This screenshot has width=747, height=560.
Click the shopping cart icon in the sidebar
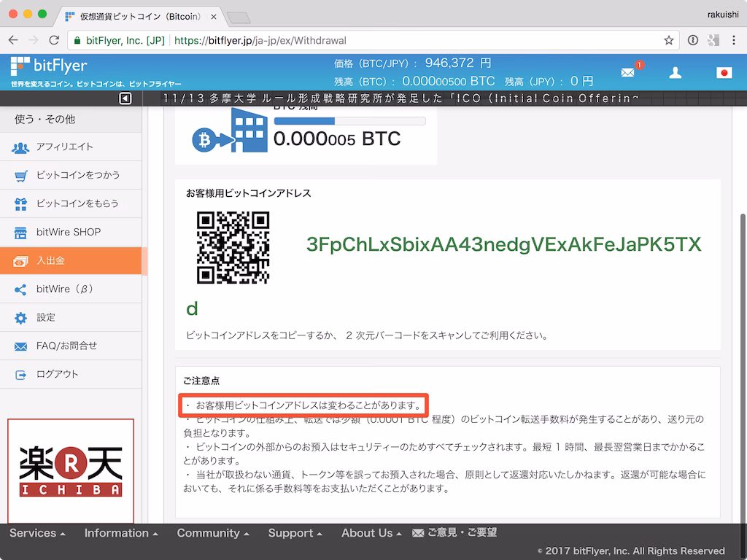click(x=20, y=176)
